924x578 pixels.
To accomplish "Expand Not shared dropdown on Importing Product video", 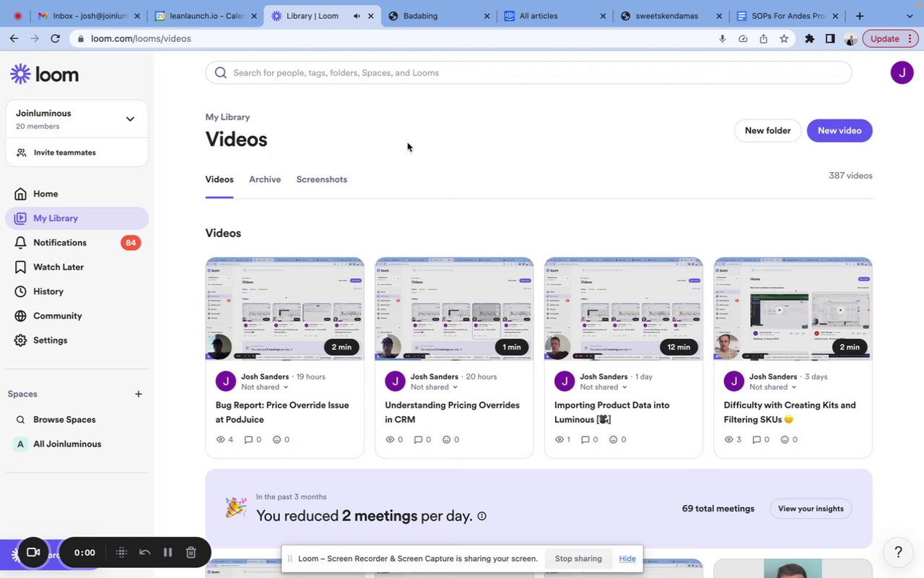I will tap(603, 387).
